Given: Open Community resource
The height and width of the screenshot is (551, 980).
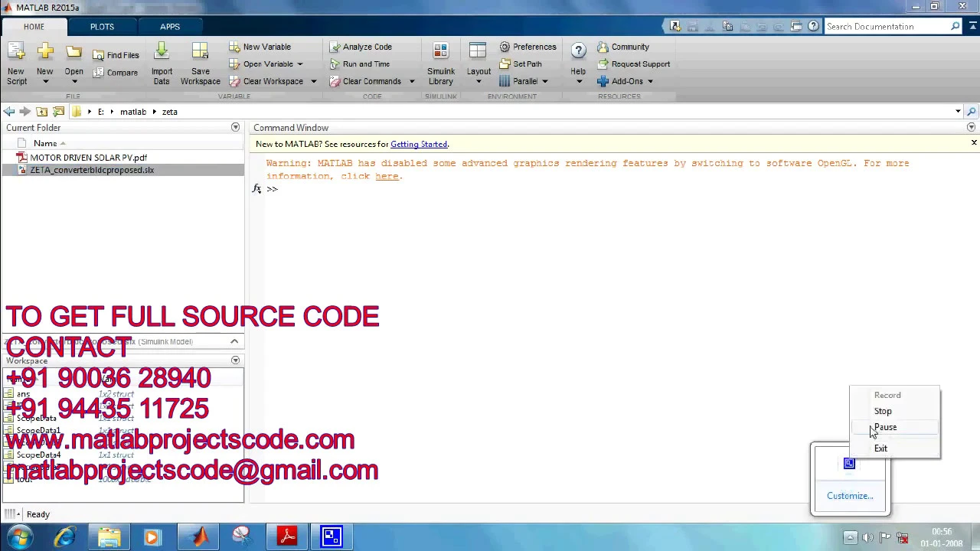Looking at the screenshot, I should click(623, 47).
